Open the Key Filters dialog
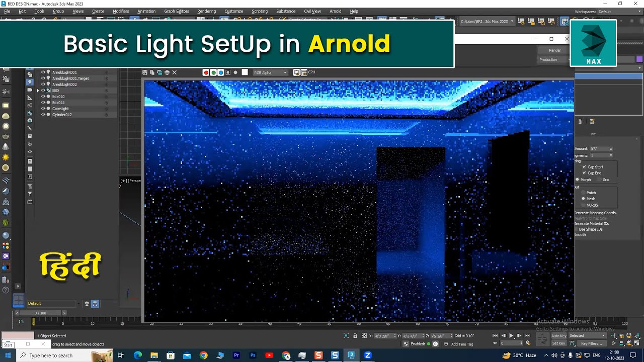Screen dimensions: 644x362 coord(591,343)
